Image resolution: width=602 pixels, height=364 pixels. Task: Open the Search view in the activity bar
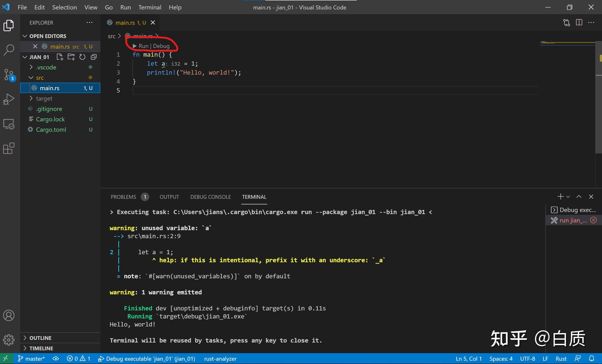click(x=9, y=50)
